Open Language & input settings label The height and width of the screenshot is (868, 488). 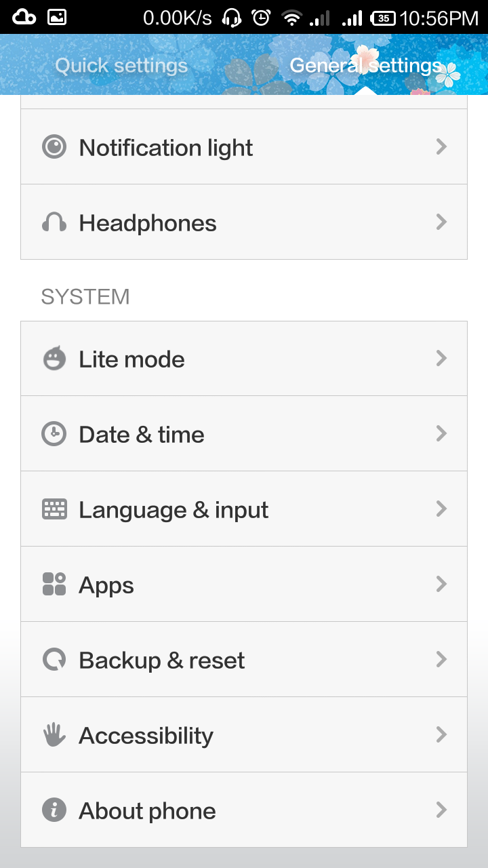(x=174, y=510)
